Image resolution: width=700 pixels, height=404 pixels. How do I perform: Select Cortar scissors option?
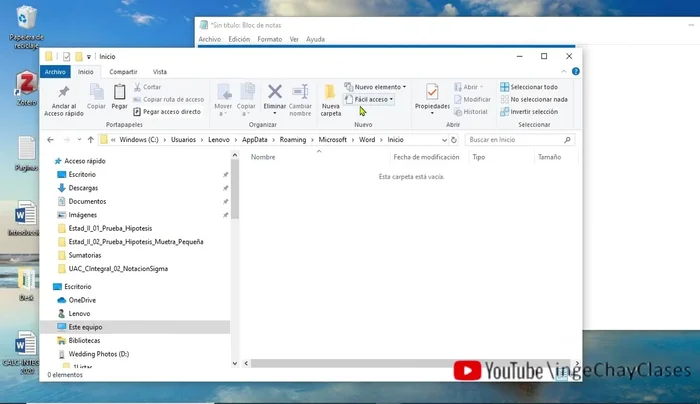click(147, 87)
